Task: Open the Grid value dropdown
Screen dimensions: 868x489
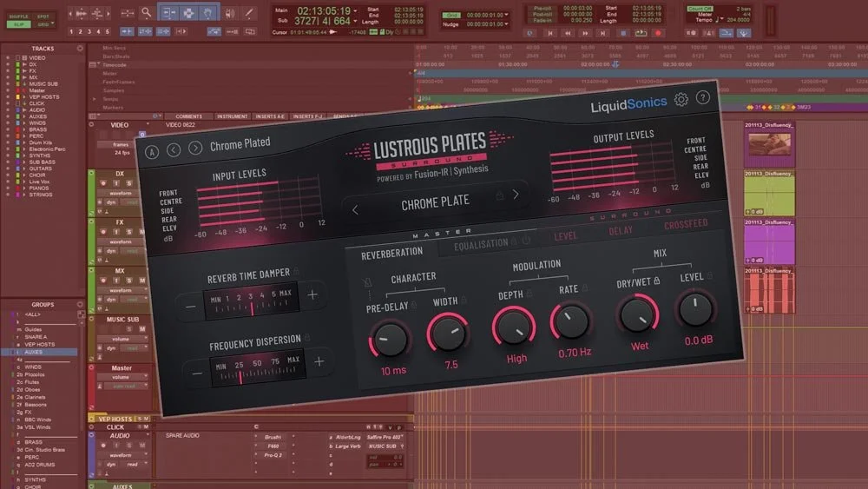Action: [507, 15]
